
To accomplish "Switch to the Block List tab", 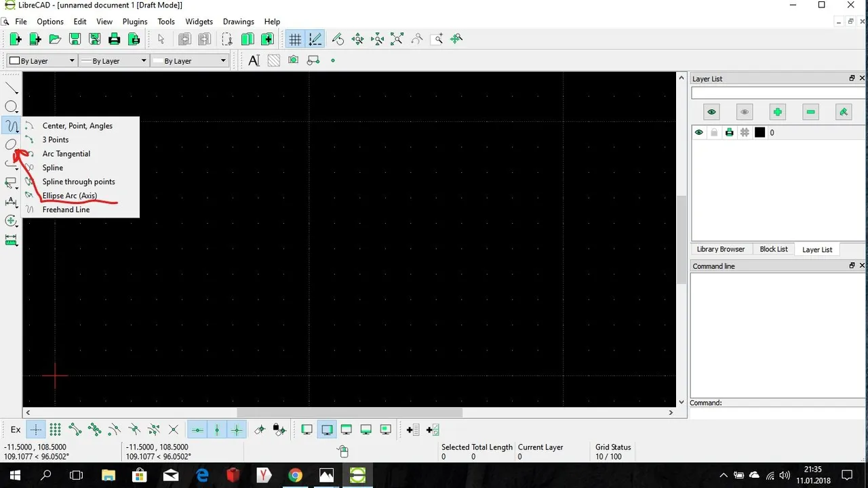I will (774, 249).
